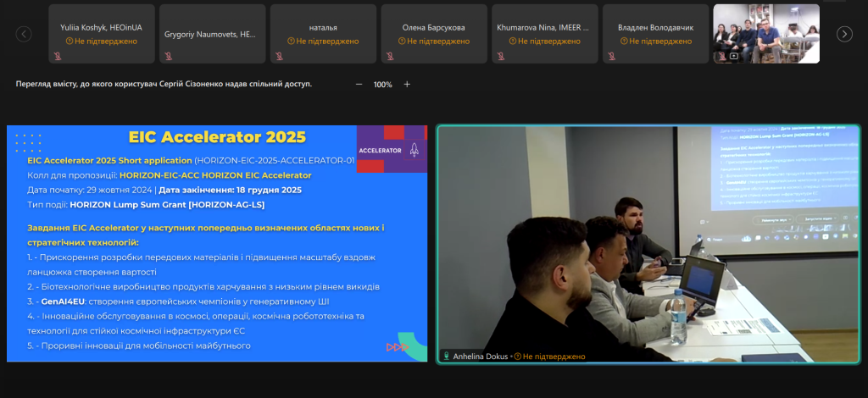
Task: Select the Владлен Володавчик participant tile
Action: pos(655,34)
